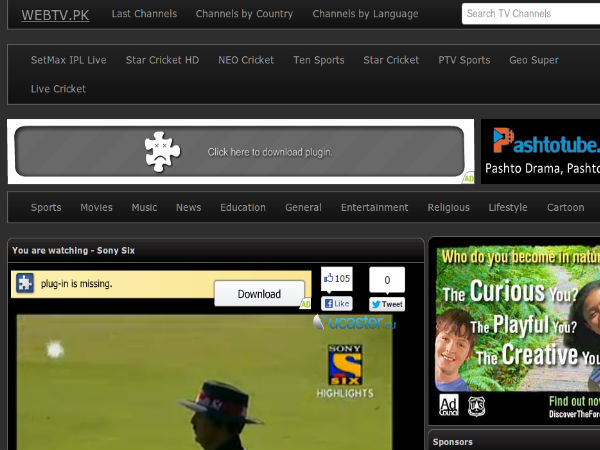Open NEO Cricket channel

coord(246,60)
